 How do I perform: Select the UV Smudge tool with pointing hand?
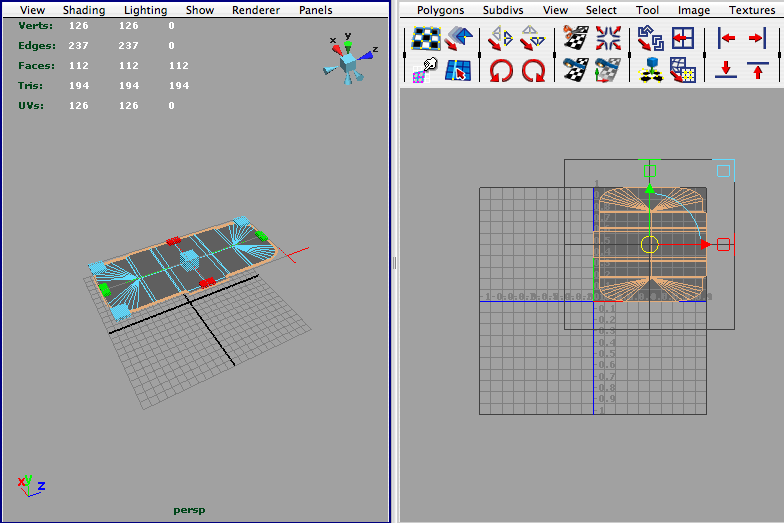[425, 70]
